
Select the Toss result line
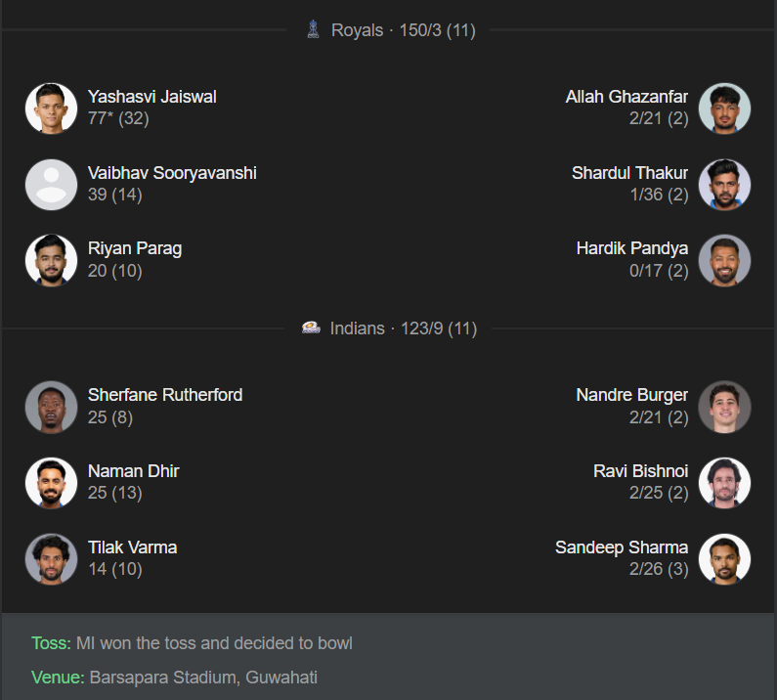pos(192,643)
